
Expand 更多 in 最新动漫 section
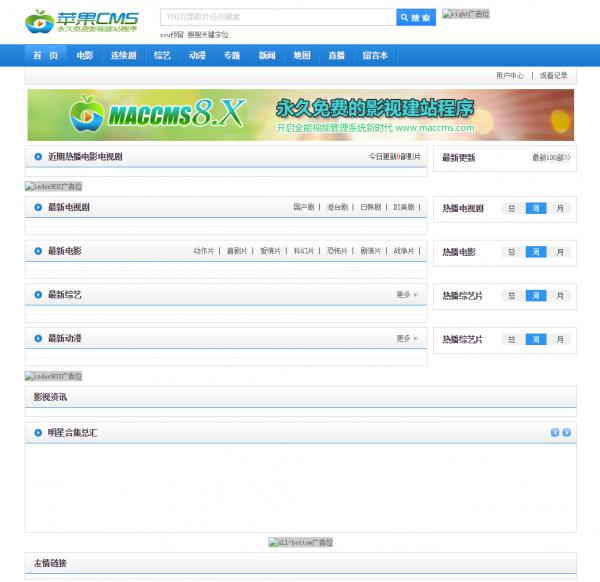[406, 339]
